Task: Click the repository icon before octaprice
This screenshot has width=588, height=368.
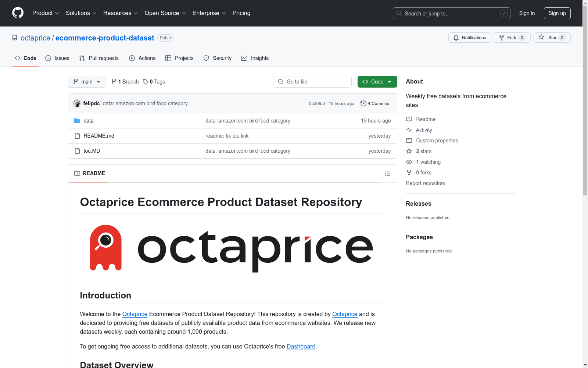Action: pos(15,38)
